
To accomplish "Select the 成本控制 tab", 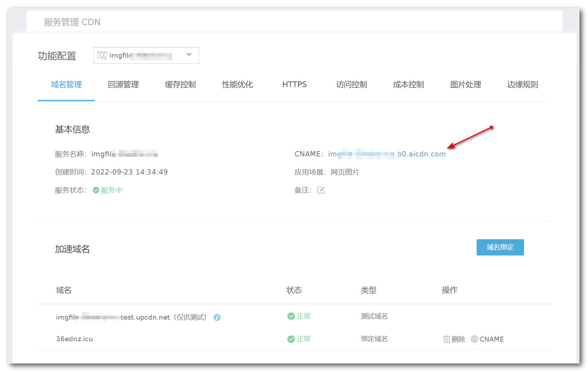I will click(x=408, y=85).
